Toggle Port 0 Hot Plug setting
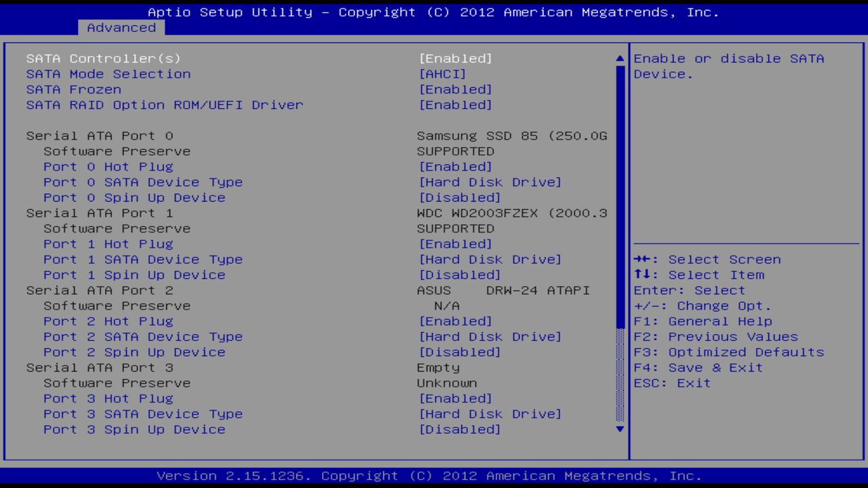 click(108, 166)
